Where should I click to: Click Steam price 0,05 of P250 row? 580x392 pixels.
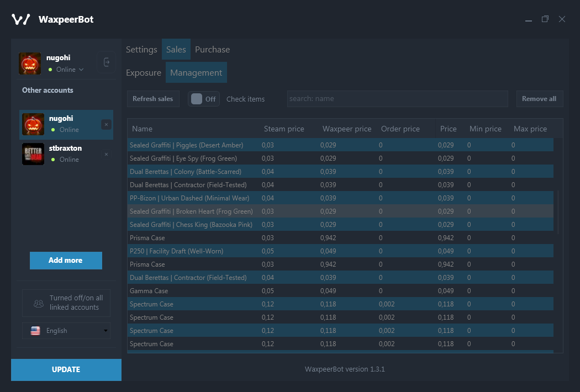click(x=268, y=251)
